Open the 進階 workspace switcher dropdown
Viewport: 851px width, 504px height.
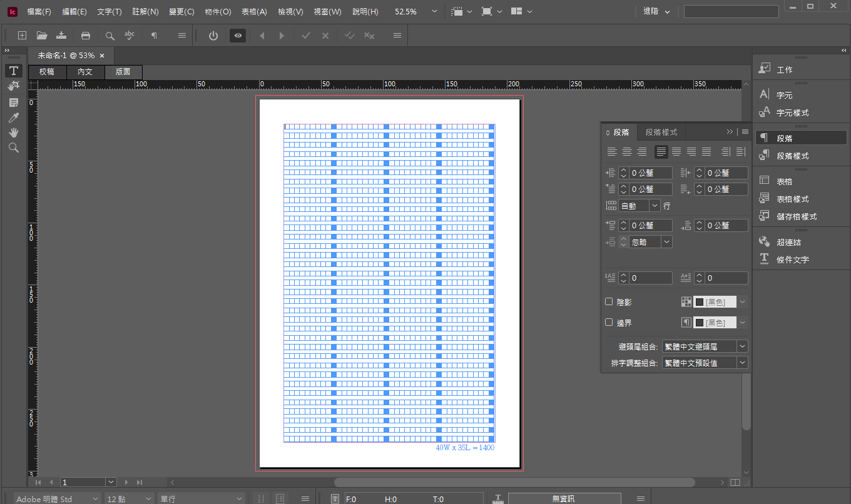656,12
